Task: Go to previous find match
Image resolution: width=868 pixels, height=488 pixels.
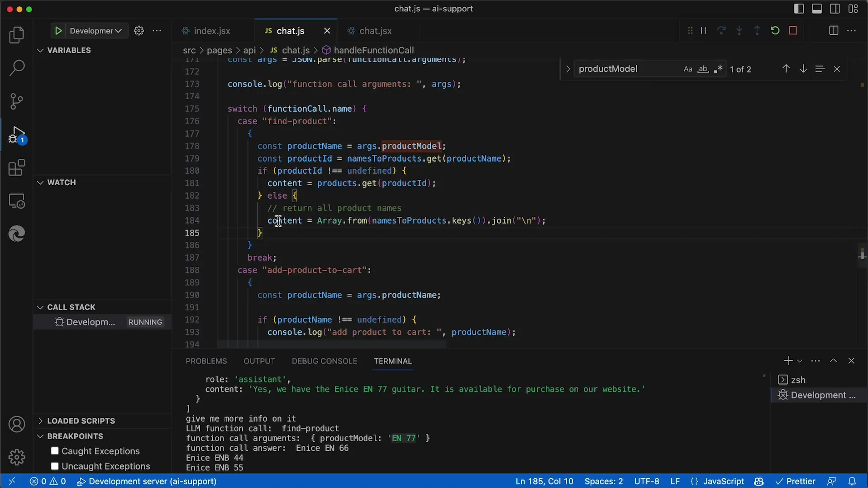Action: 786,69
